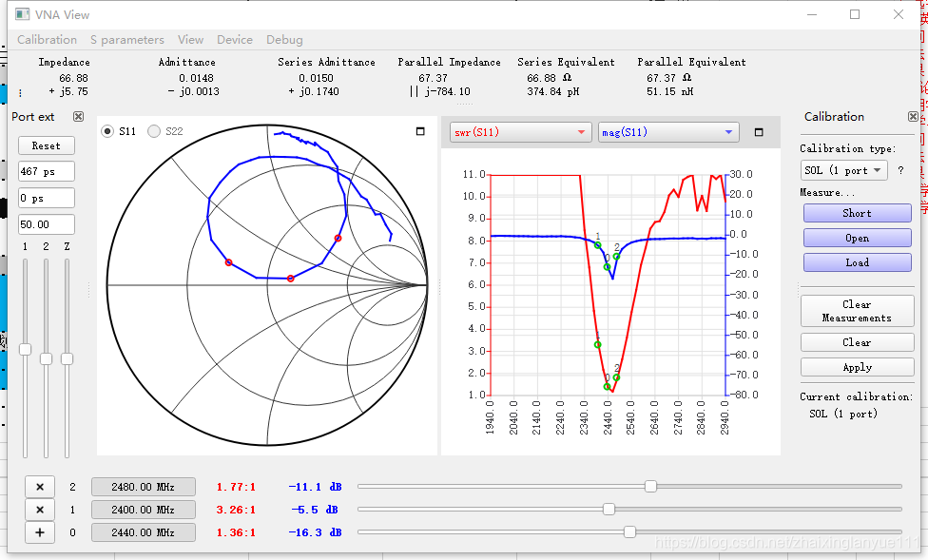This screenshot has width=928, height=560.
Task: Click the 2480.00 MHz marker frequency button
Action: point(144,487)
